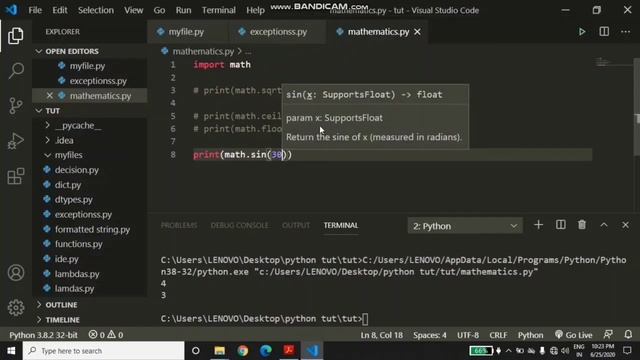Viewport: 640px width, 360px height.
Task: Change the UTF-8 encoding setting
Action: [468, 335]
